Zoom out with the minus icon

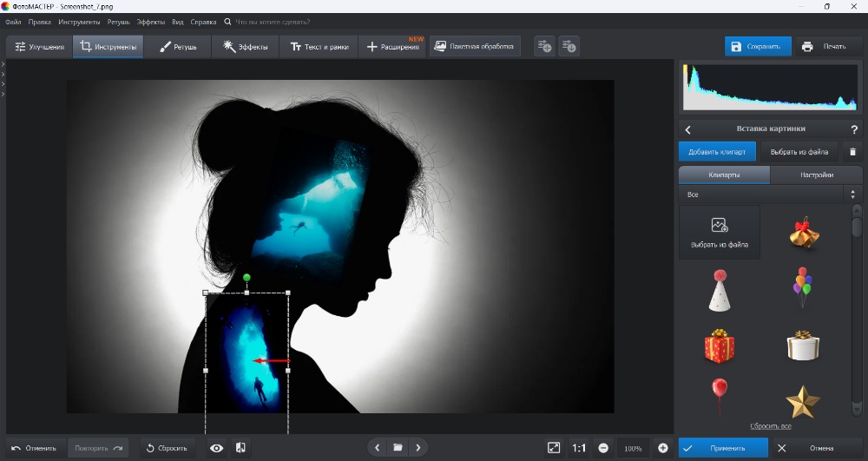tap(603, 448)
